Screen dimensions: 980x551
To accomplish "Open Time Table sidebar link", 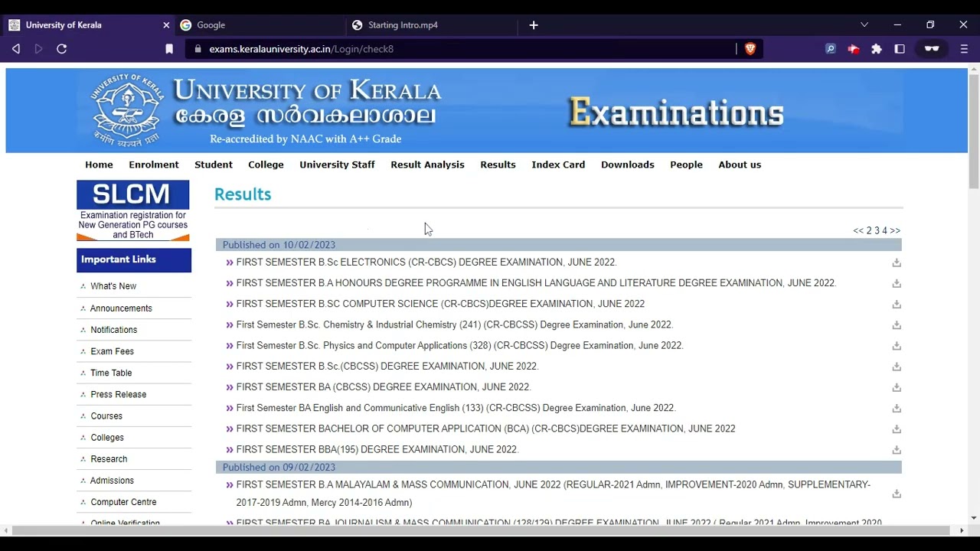I will click(x=111, y=373).
